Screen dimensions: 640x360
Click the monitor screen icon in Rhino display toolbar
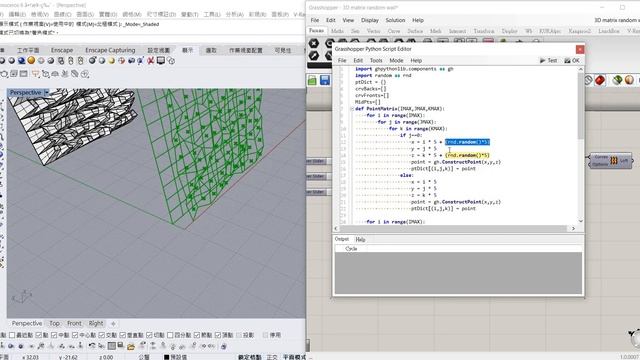pyautogui.click(x=161, y=60)
